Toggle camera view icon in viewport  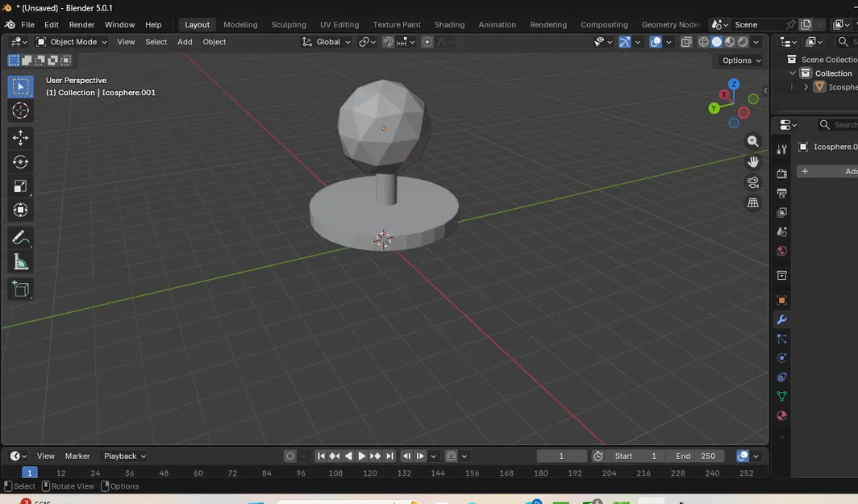click(753, 182)
